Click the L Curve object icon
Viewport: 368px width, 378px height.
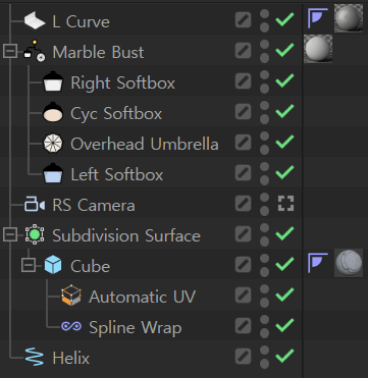click(x=34, y=21)
